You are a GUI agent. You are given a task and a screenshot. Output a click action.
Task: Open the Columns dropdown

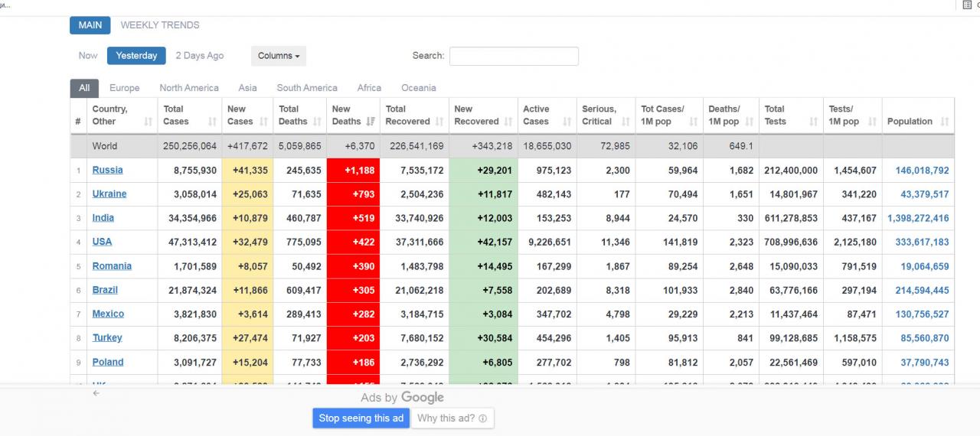[279, 56]
